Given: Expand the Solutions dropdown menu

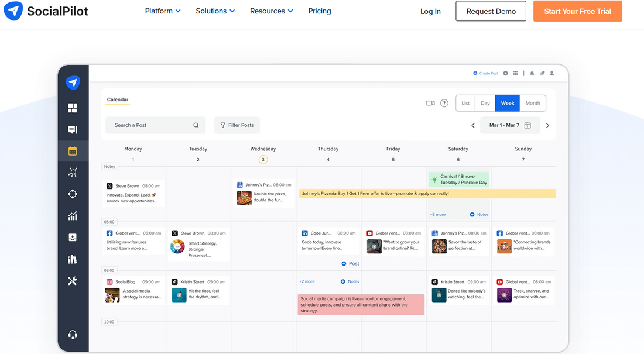Looking at the screenshot, I should (x=215, y=11).
